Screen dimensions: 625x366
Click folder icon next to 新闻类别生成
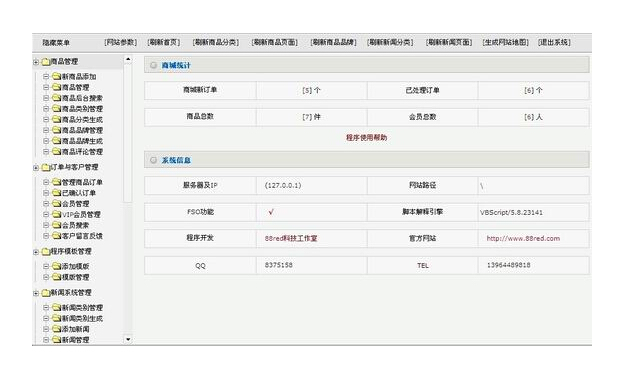pyautogui.click(x=56, y=319)
